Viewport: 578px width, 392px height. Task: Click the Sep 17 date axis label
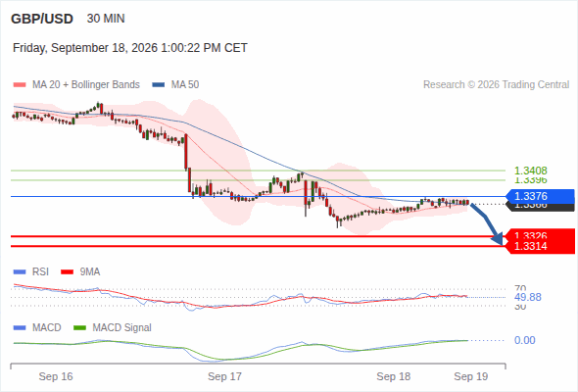224,376
